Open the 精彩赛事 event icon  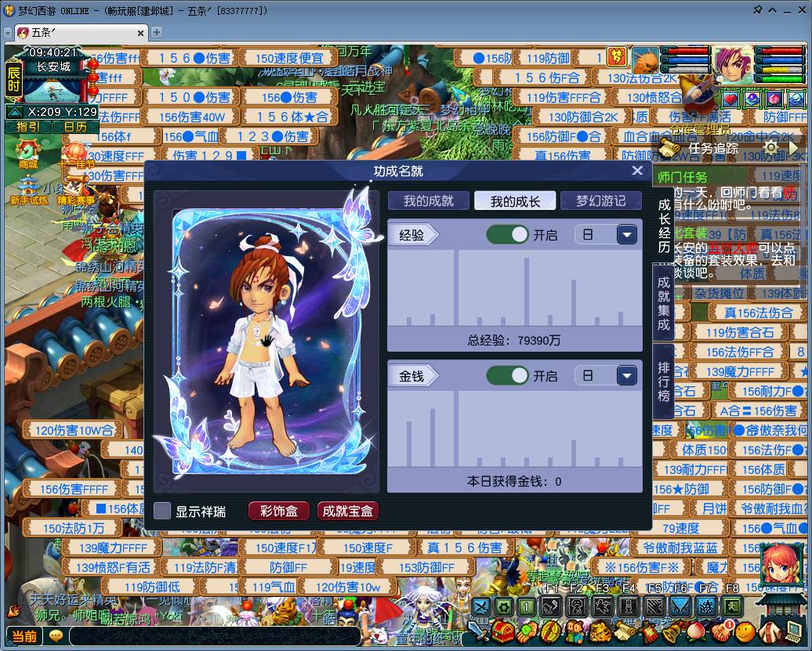tap(75, 190)
